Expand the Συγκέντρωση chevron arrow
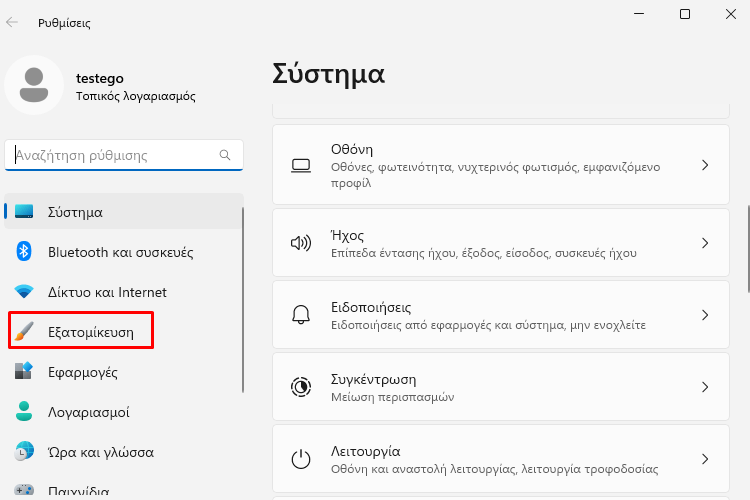The height and width of the screenshot is (500, 750). (705, 387)
